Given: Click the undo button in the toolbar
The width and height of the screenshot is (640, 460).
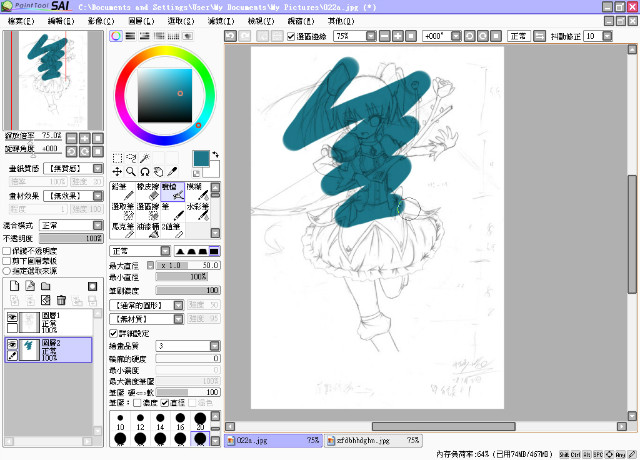Looking at the screenshot, I should coord(231,36).
